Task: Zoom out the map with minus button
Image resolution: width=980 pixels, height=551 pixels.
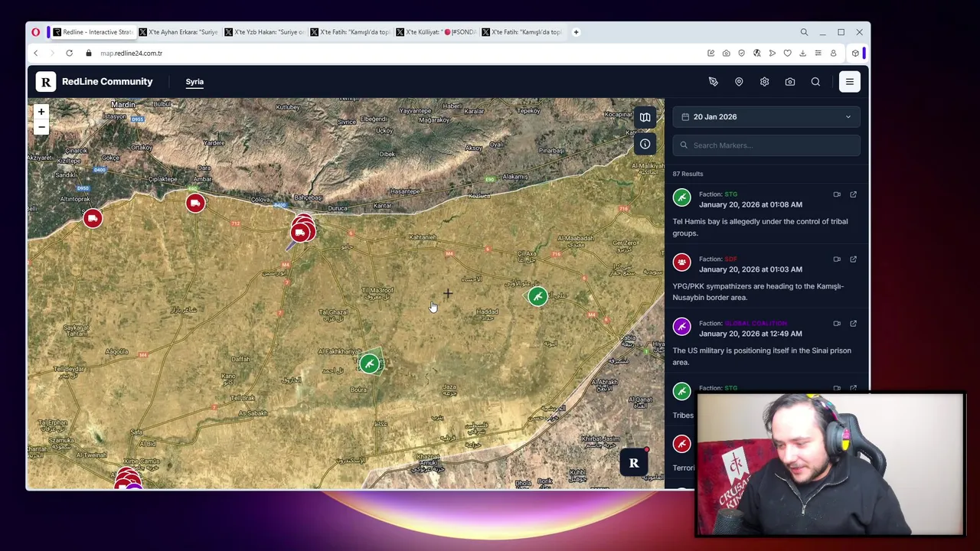Action: 41,127
